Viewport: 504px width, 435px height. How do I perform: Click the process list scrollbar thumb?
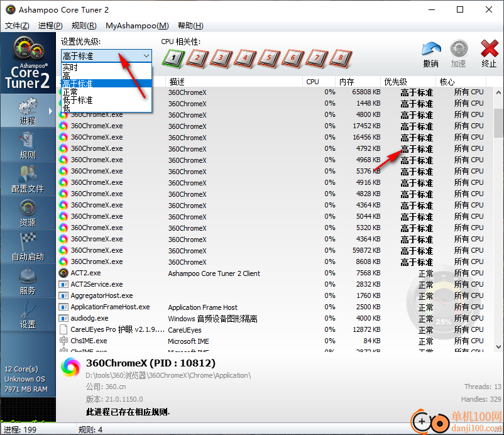498,123
